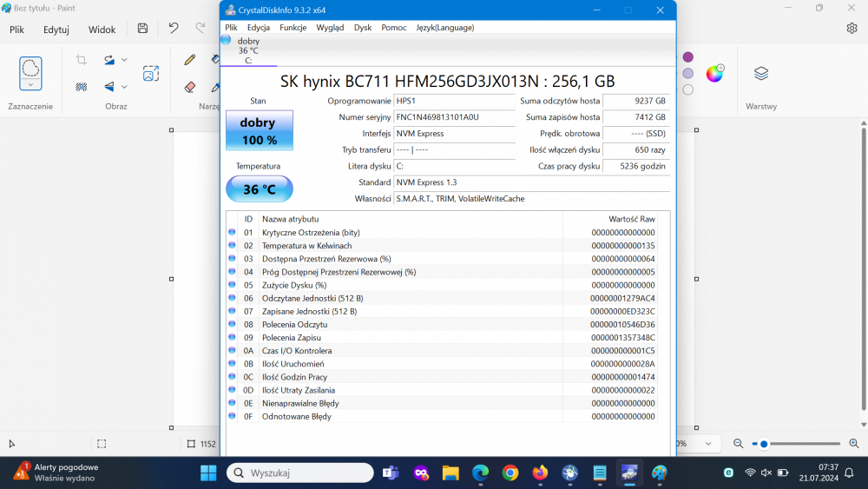This screenshot has width=868, height=489.
Task: Click the Wyszukaj search box on taskbar
Action: 299,472
